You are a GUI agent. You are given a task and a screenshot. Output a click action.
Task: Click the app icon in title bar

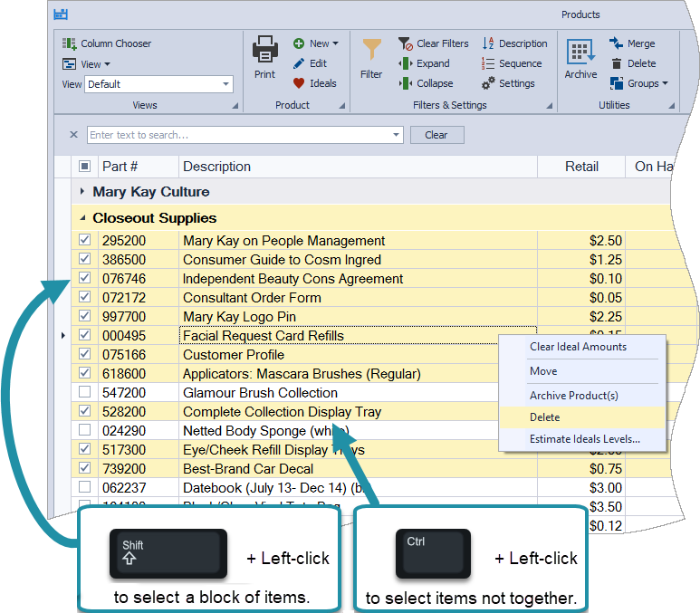pos(61,14)
